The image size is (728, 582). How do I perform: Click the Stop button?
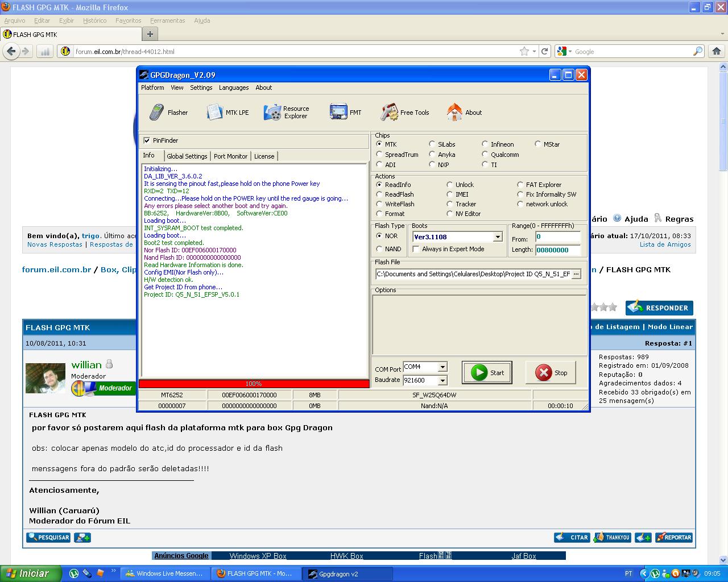point(551,372)
